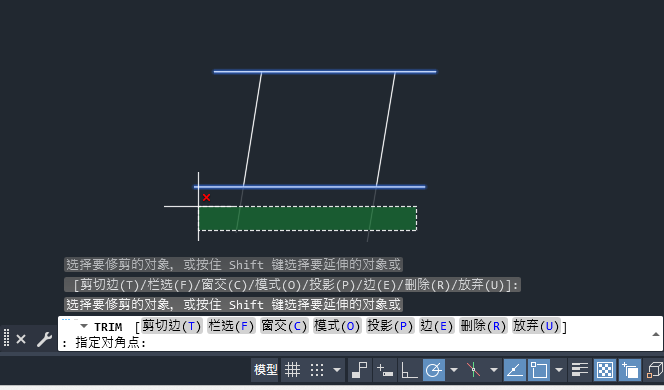Choose the 剪切边(T) option
Screen dimensions: 664x390
[172, 326]
